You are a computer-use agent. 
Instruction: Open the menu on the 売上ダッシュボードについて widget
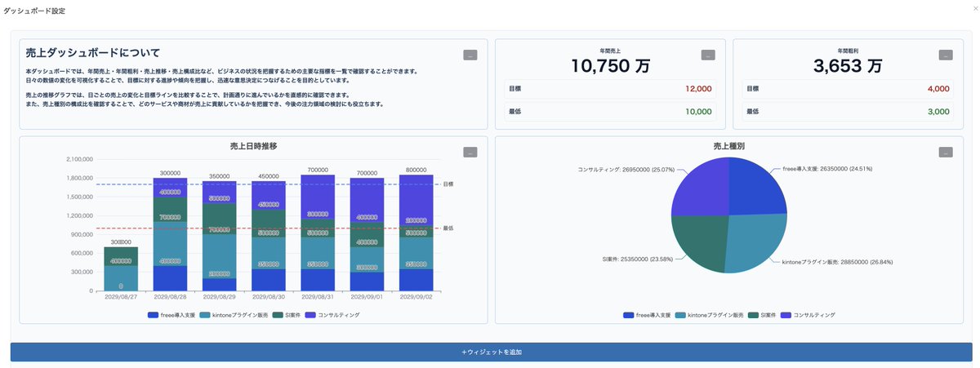point(470,55)
